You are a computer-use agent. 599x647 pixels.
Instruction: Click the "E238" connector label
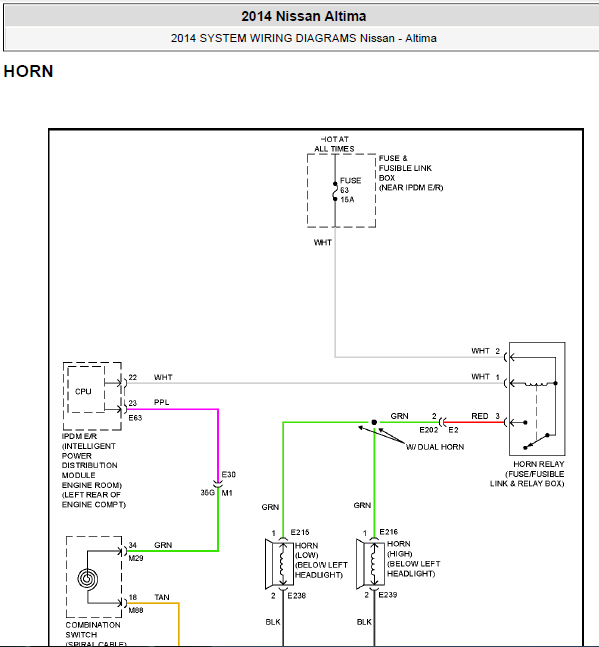[x=297, y=595]
